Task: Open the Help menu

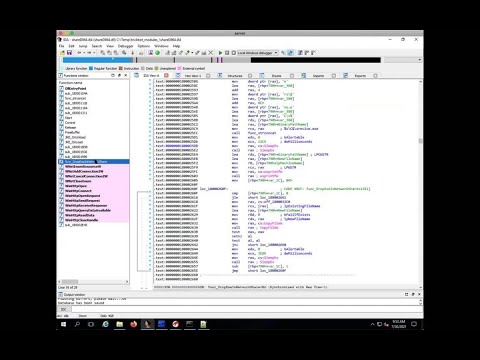Action: 176,46
